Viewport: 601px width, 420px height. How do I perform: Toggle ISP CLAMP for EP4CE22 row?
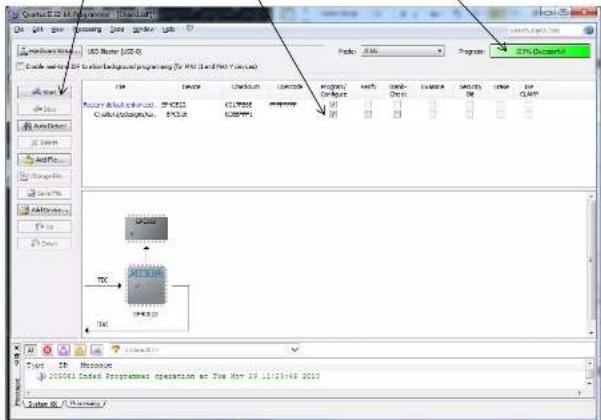[x=529, y=104]
